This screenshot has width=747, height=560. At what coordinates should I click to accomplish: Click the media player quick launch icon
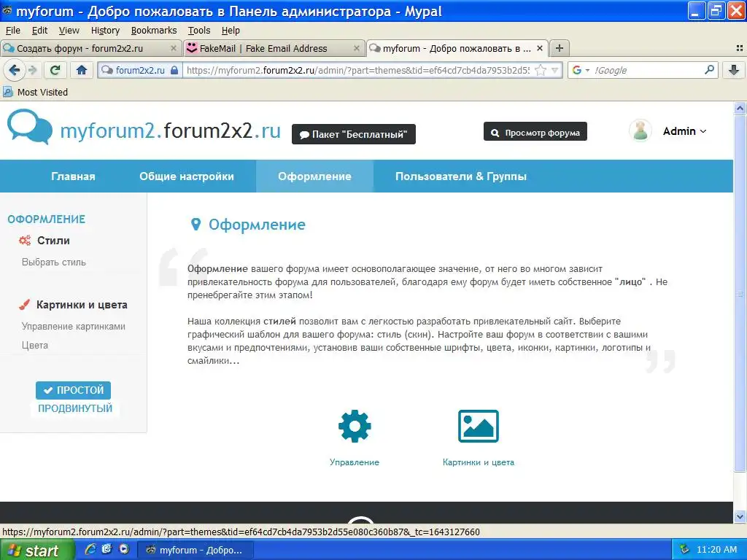(x=124, y=550)
